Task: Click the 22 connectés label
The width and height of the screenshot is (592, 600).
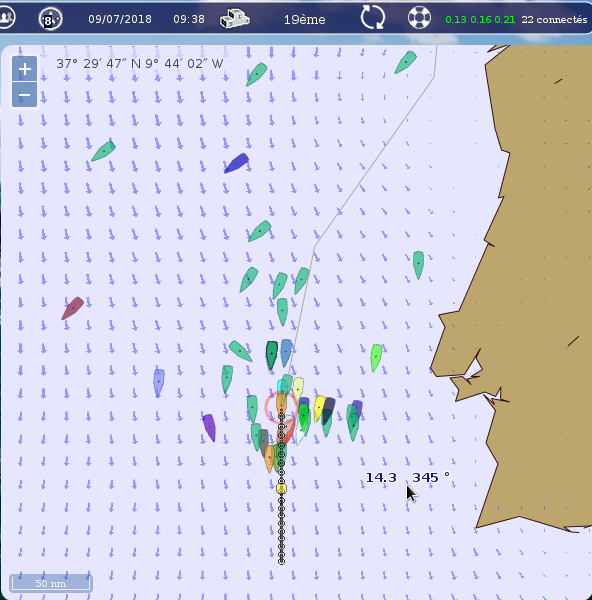Action: click(554, 20)
